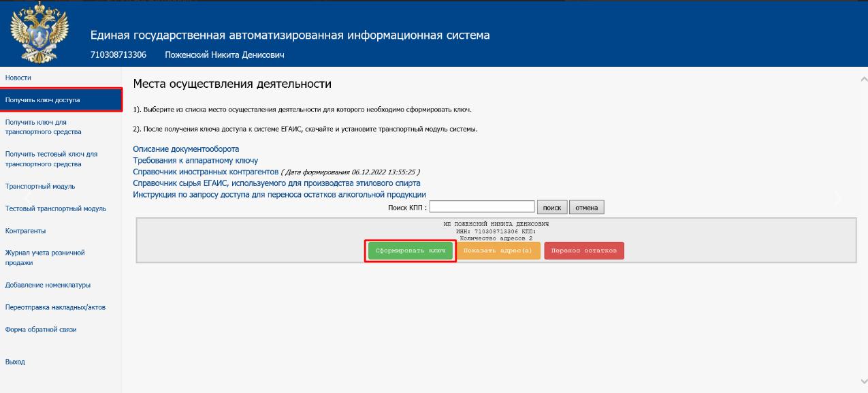Click the ИП ПОЖЕНСКИЙ НИКИТА ДЕНИСОВИЧ organization text
Viewport: 868px width, 393px height.
click(x=496, y=223)
